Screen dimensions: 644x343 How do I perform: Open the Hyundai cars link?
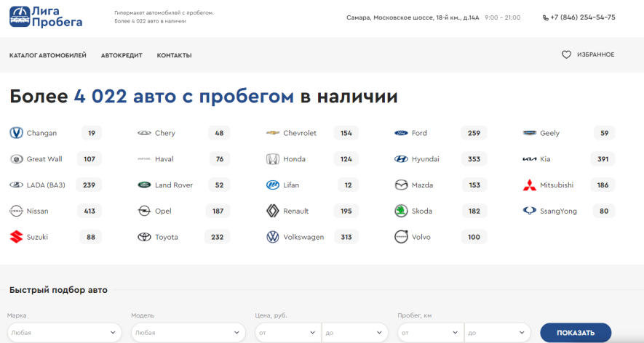pos(426,159)
